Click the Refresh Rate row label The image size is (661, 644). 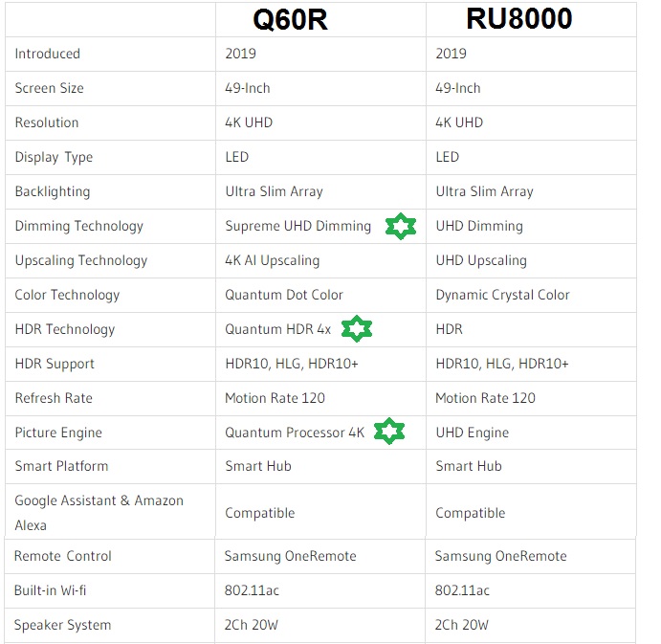54,398
